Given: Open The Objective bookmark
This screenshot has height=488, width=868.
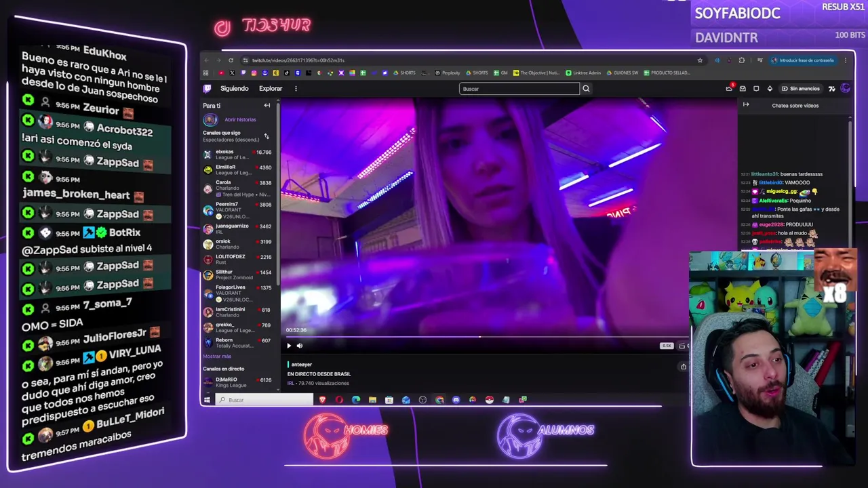Looking at the screenshot, I should click(x=536, y=73).
